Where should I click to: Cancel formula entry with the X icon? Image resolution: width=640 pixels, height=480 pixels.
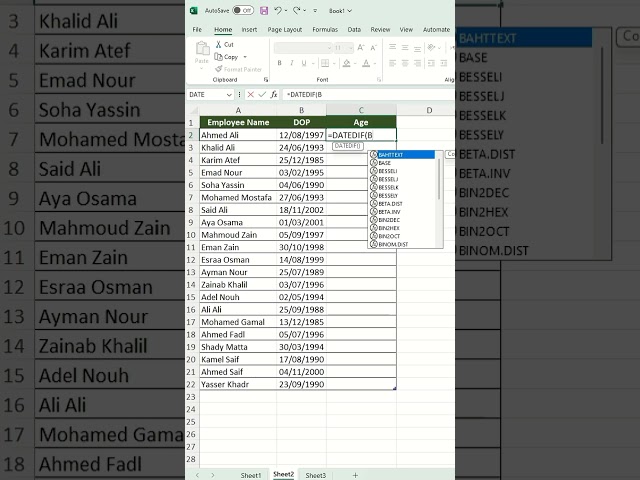pyautogui.click(x=250, y=95)
